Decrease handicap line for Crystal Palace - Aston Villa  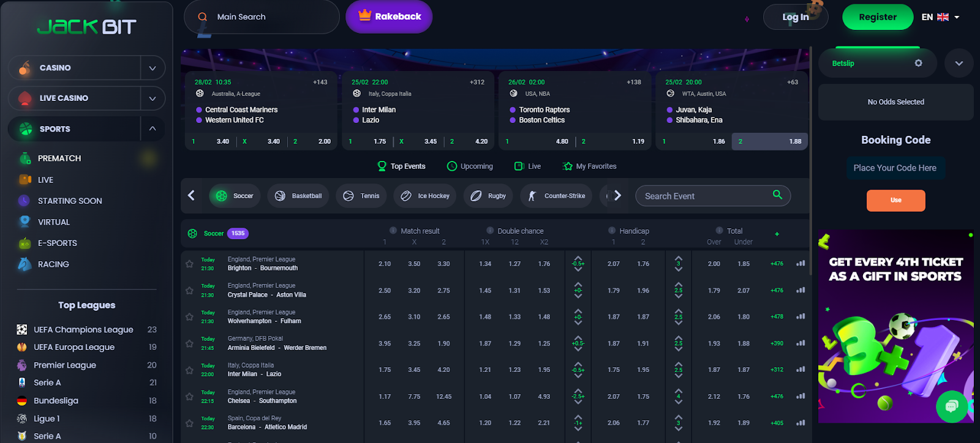578,296
